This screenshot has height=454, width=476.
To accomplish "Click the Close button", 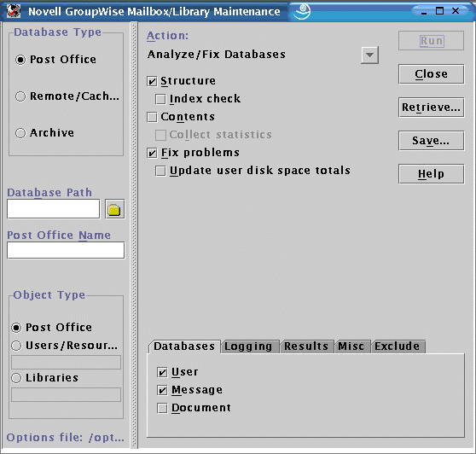I will click(431, 74).
